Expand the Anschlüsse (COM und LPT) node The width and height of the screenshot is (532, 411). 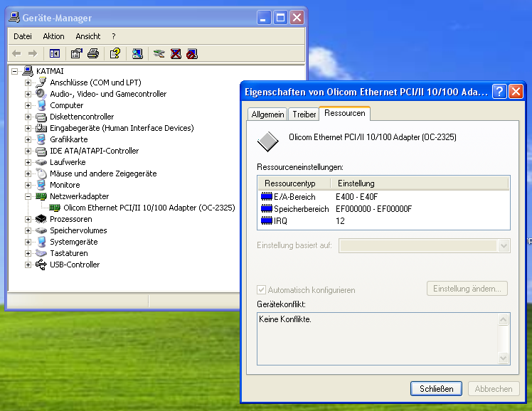tap(28, 82)
